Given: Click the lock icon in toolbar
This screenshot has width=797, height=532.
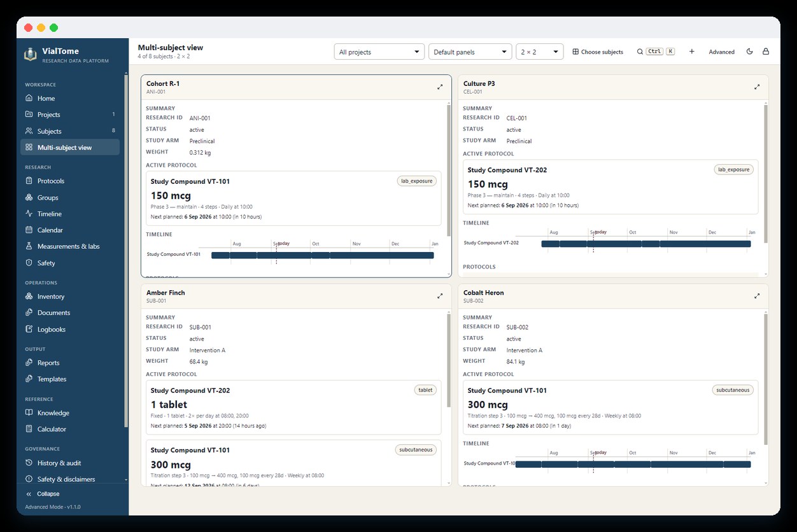Looking at the screenshot, I should click(766, 52).
